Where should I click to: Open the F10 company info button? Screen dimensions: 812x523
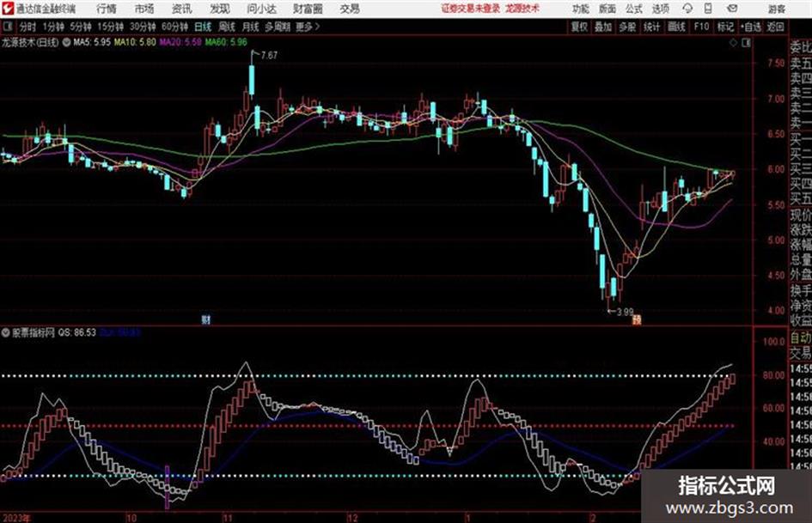click(x=702, y=27)
